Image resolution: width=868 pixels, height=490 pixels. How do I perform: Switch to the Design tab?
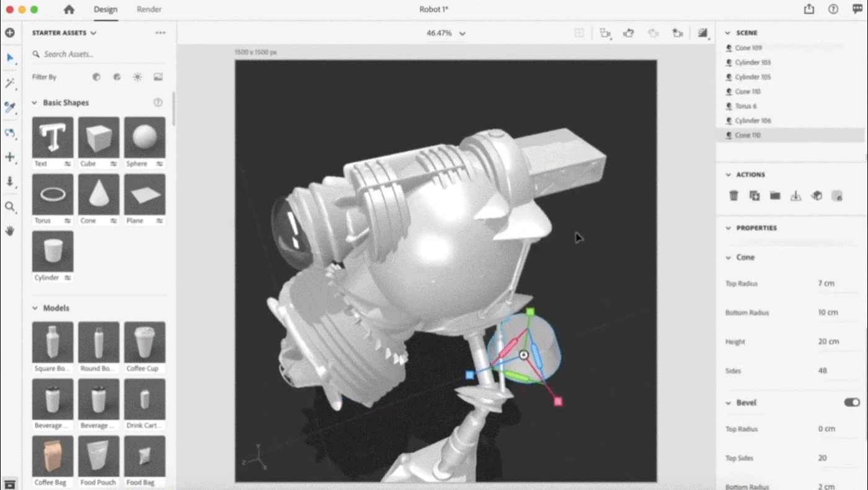pyautogui.click(x=105, y=9)
